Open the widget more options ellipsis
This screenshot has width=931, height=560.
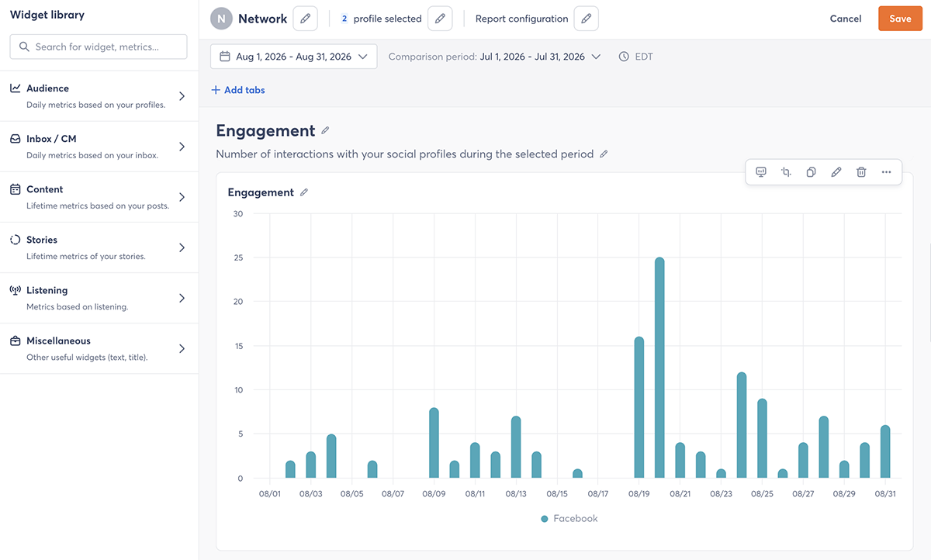886,172
